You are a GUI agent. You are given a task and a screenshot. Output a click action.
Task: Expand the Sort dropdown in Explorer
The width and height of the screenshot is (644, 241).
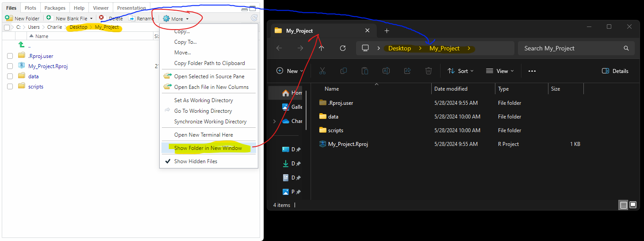click(x=460, y=71)
